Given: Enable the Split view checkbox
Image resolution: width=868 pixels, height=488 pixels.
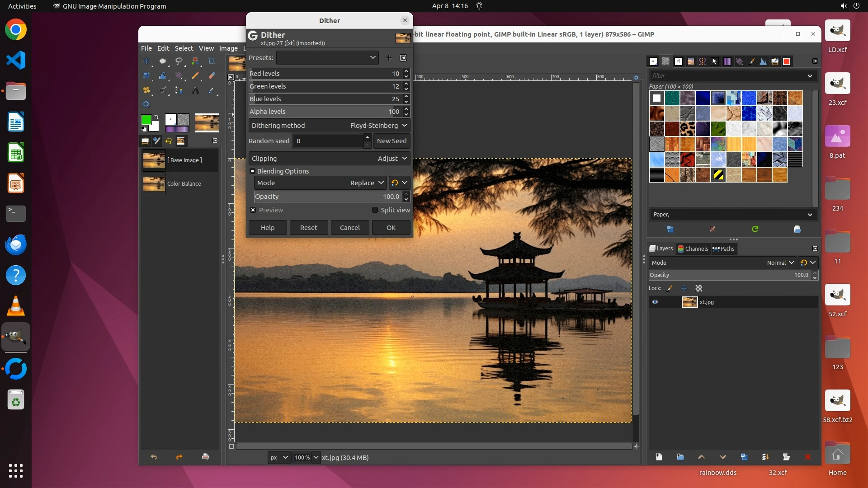Looking at the screenshot, I should tap(375, 210).
